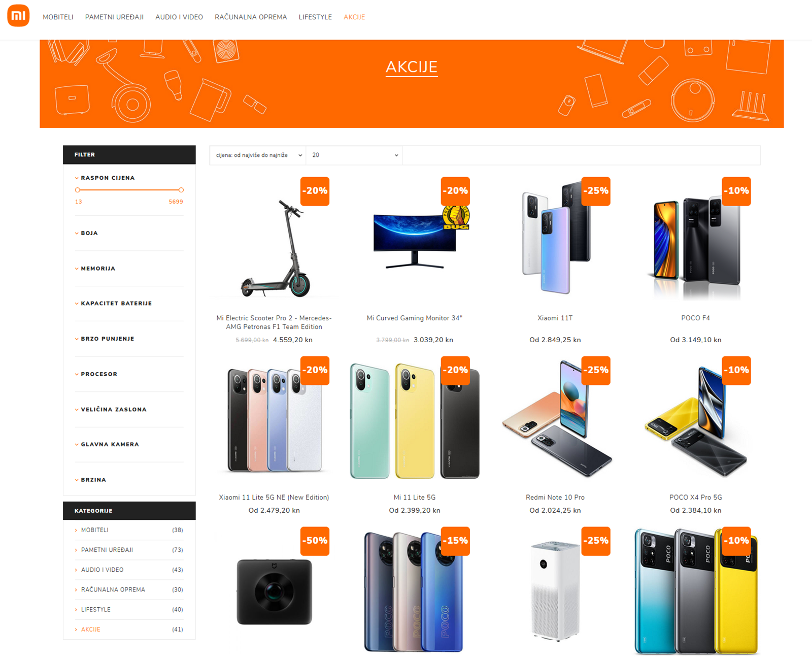Click the -50% discount badge on the camera
812x660 pixels.
(315, 541)
